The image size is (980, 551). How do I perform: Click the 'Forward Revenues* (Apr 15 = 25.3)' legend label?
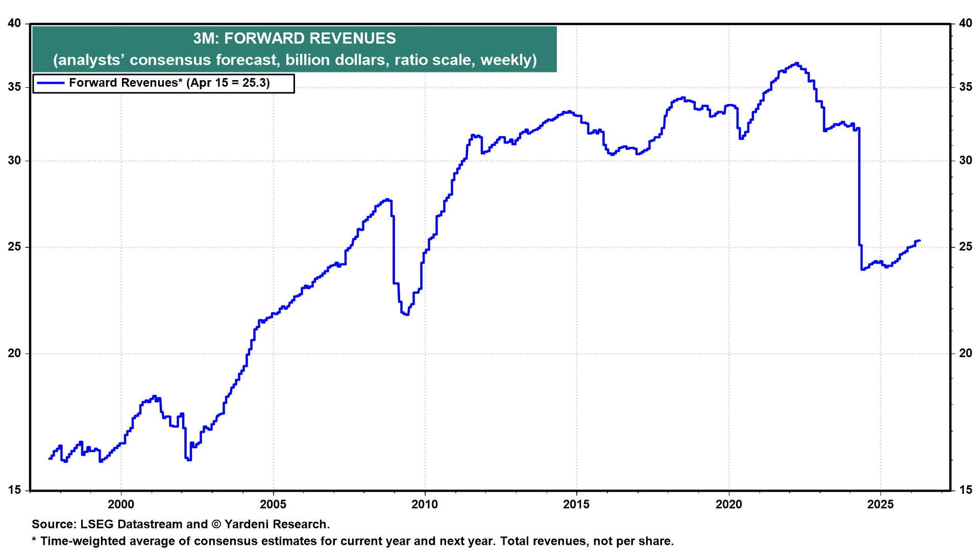pos(169,83)
